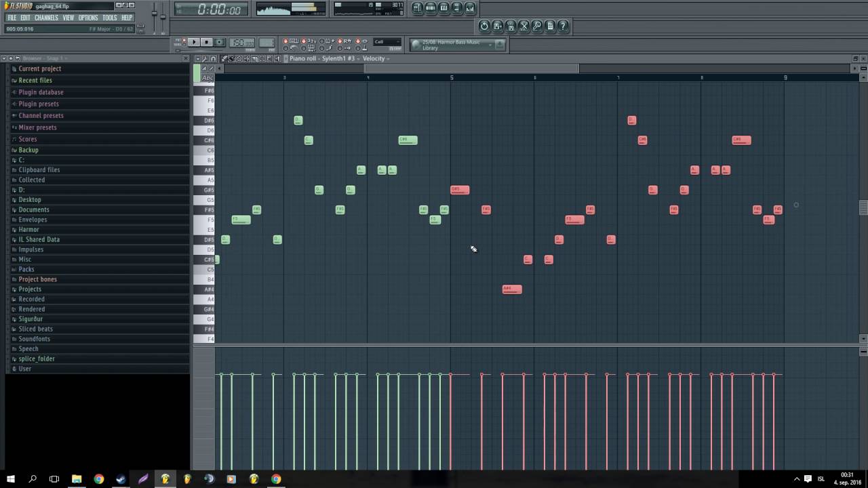This screenshot has width=868, height=488.
Task: Click the Sliced beats browser entry
Action: point(36,329)
